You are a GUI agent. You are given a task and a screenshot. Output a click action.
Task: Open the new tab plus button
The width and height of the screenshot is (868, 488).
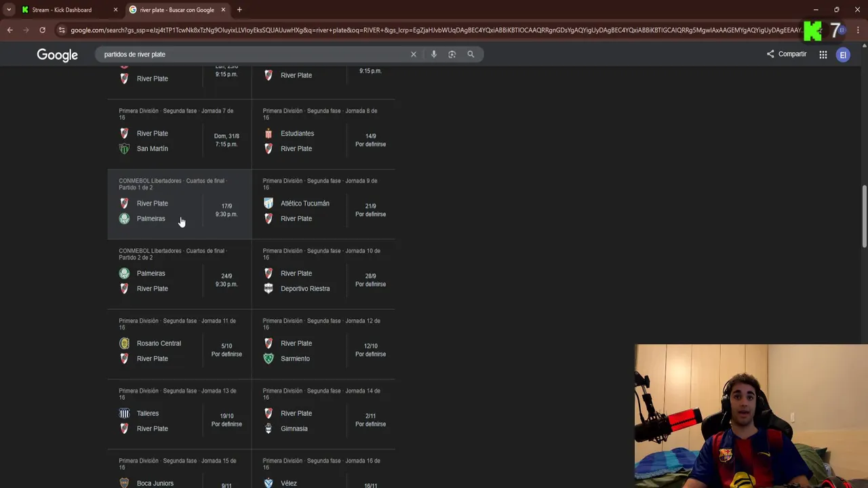(x=239, y=9)
